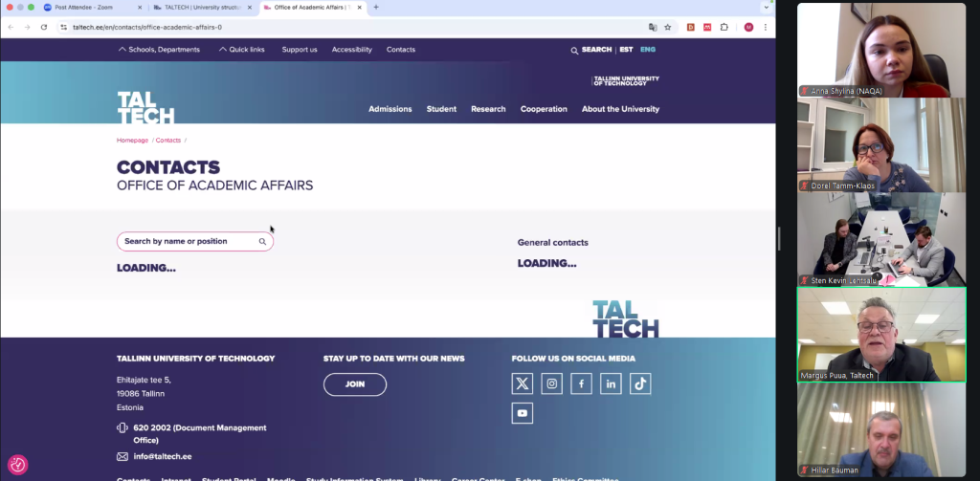Image resolution: width=980 pixels, height=481 pixels.
Task: Open TalTech's X (Twitter) social page
Action: pyautogui.click(x=522, y=384)
